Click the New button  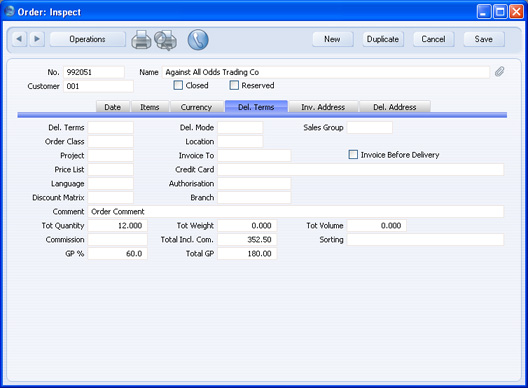pos(332,39)
